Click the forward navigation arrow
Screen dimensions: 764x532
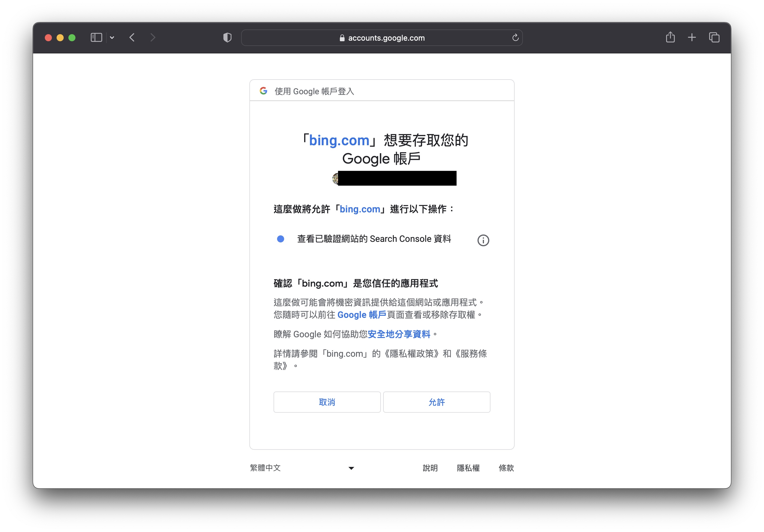point(153,38)
